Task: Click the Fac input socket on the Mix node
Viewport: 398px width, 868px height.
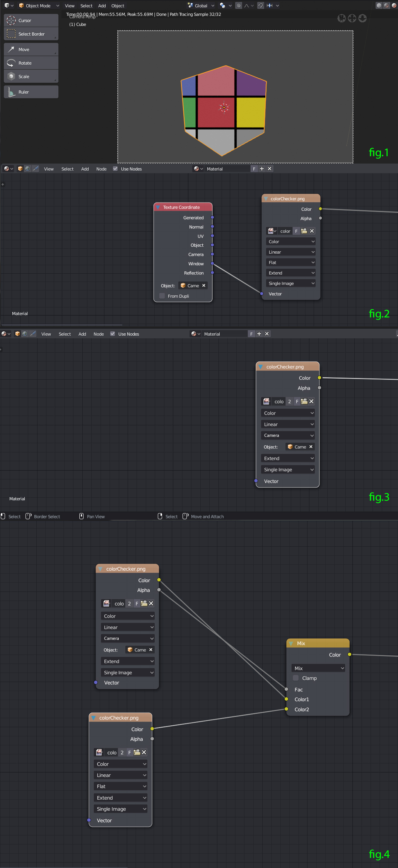Action: (x=286, y=689)
